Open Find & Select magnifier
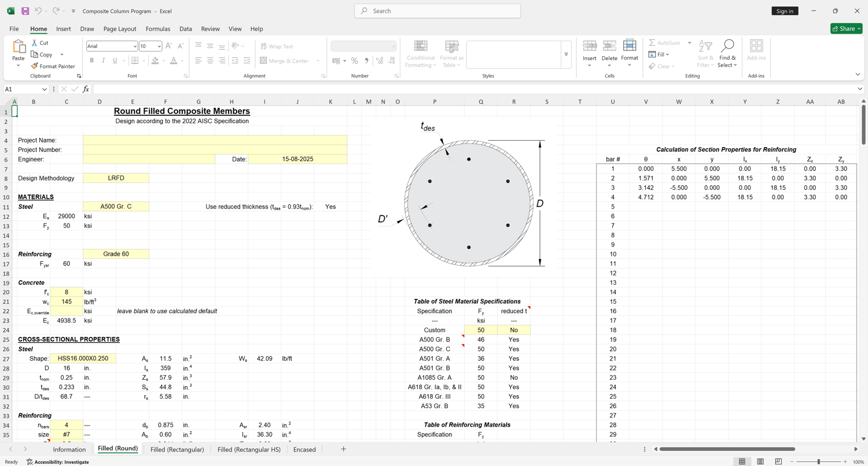 [x=727, y=54]
